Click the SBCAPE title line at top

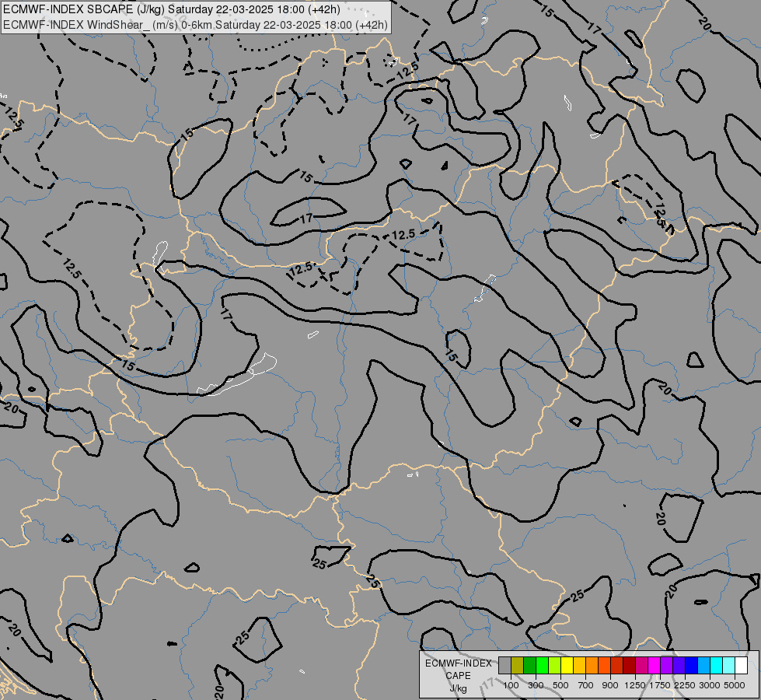click(171, 9)
